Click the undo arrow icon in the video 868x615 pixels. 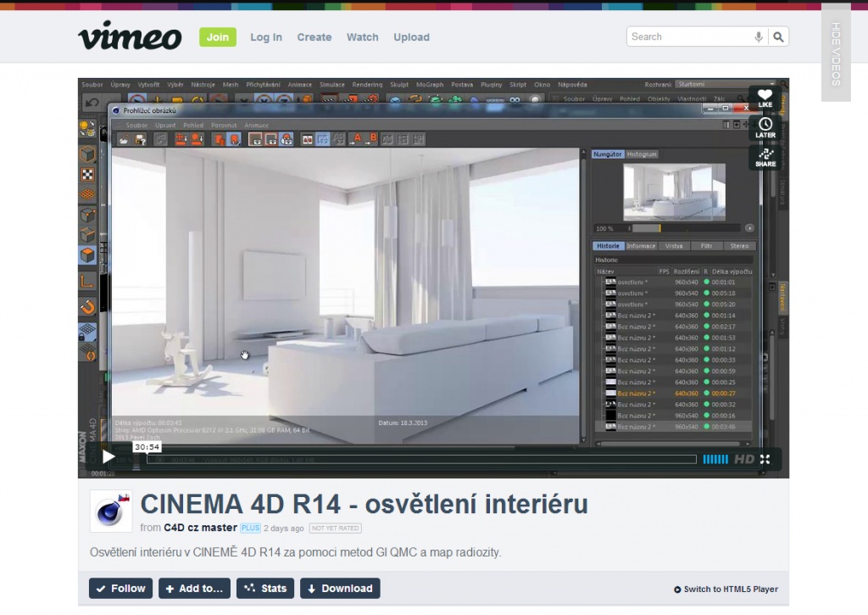(x=92, y=103)
